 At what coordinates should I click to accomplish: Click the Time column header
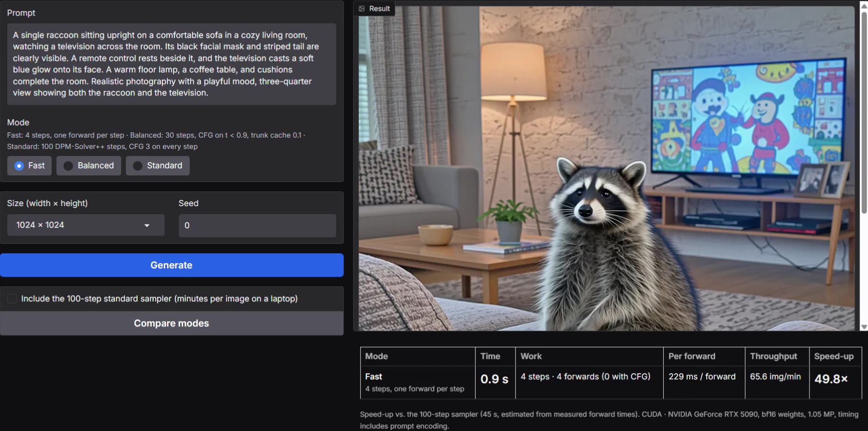[x=495, y=356]
